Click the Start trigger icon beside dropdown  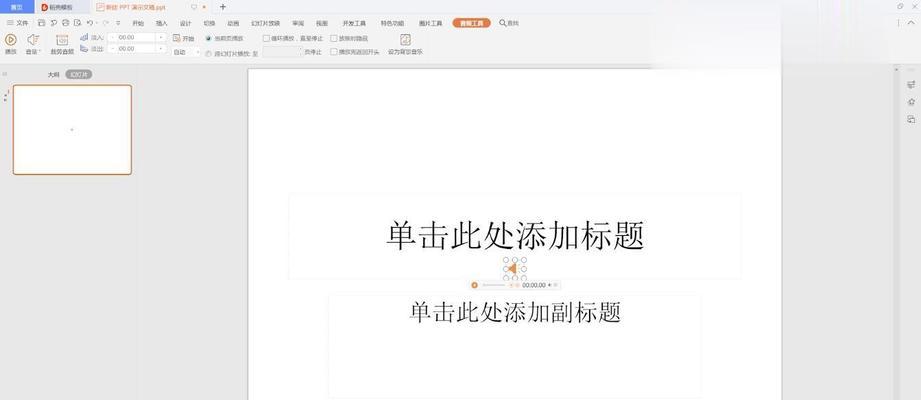(176, 38)
